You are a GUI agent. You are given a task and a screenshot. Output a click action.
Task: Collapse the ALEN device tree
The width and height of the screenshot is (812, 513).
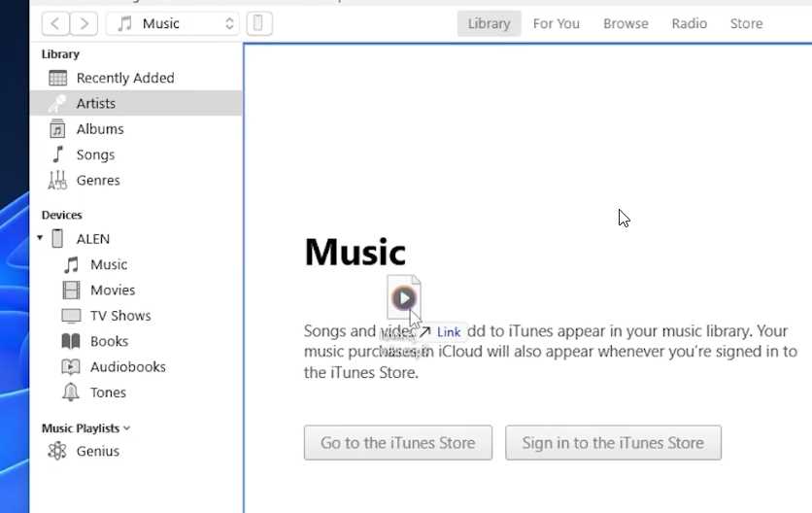[40, 239]
